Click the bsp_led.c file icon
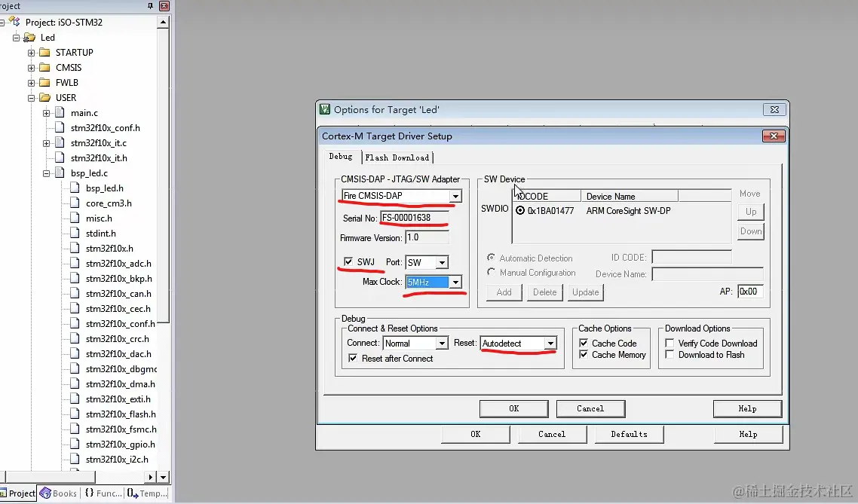858x504 pixels. 60,173
